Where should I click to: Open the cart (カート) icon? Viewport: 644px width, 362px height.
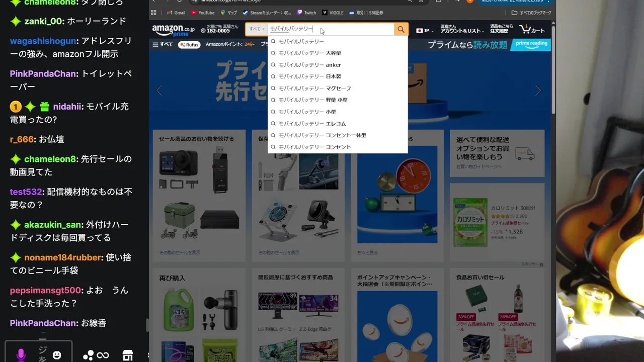[532, 30]
